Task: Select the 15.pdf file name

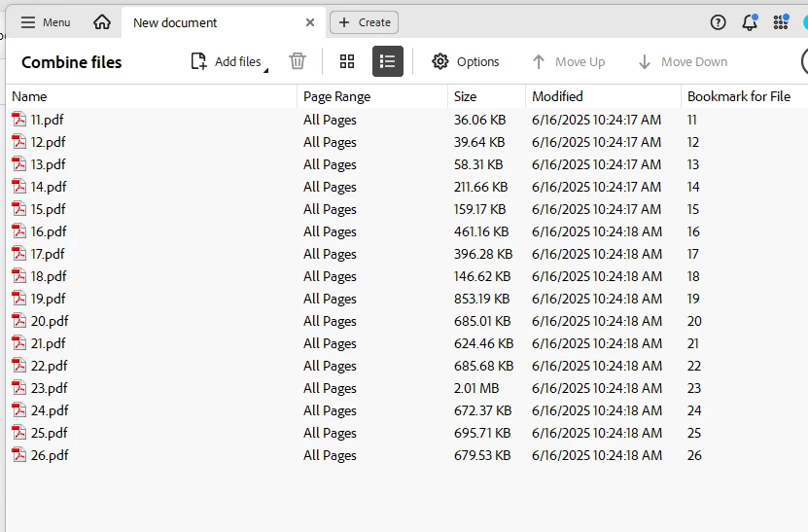Action: 48,209
